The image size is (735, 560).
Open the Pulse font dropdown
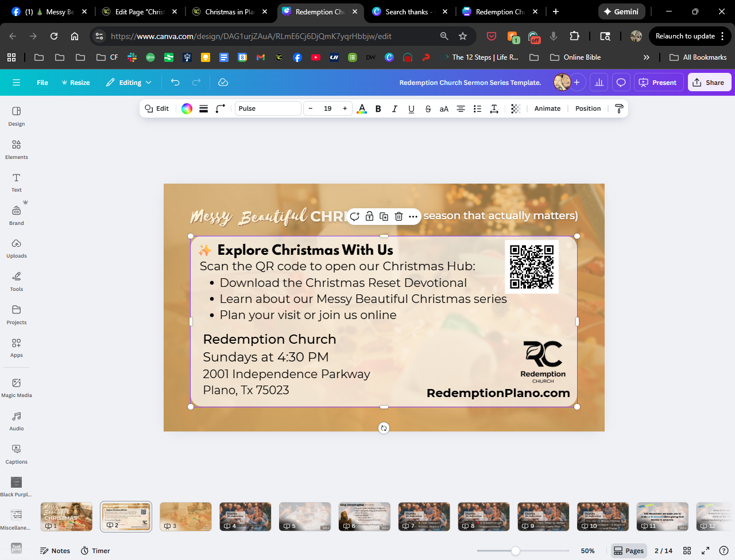coord(268,108)
